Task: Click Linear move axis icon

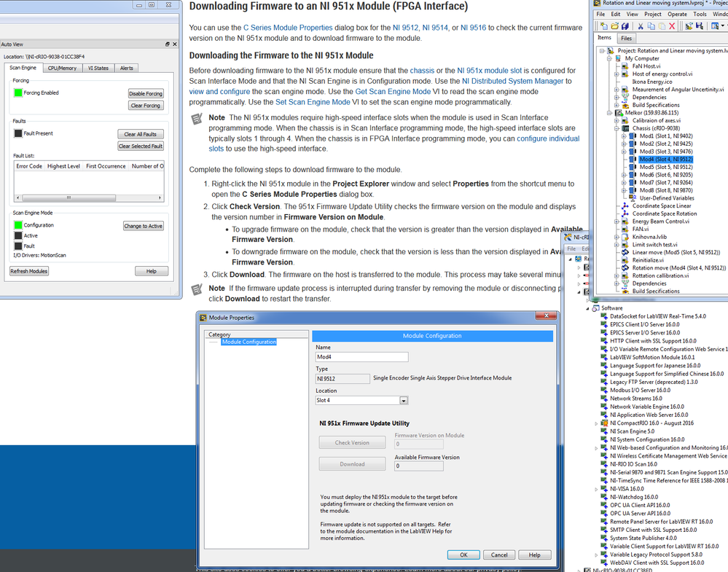Action: [x=626, y=253]
